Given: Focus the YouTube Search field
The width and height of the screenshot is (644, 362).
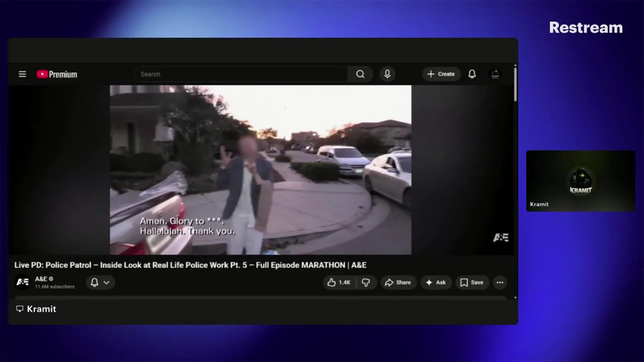Looking at the screenshot, I should pos(240,74).
